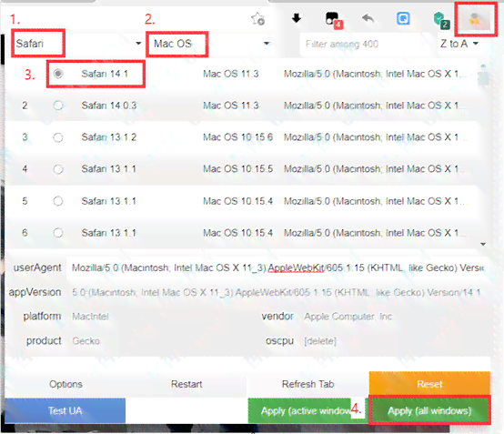504x434 pixels.
Task: Open the downloads arrow icon
Action: 297,18
